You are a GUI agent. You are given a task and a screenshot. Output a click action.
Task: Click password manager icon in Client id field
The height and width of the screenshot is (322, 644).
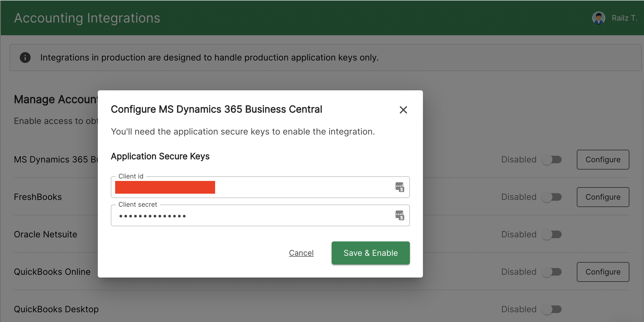click(400, 187)
